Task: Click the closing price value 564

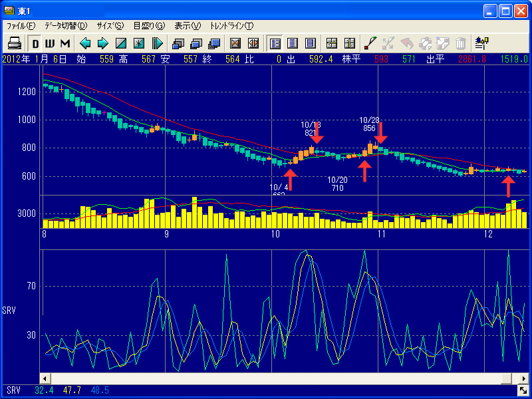Action: tap(233, 59)
